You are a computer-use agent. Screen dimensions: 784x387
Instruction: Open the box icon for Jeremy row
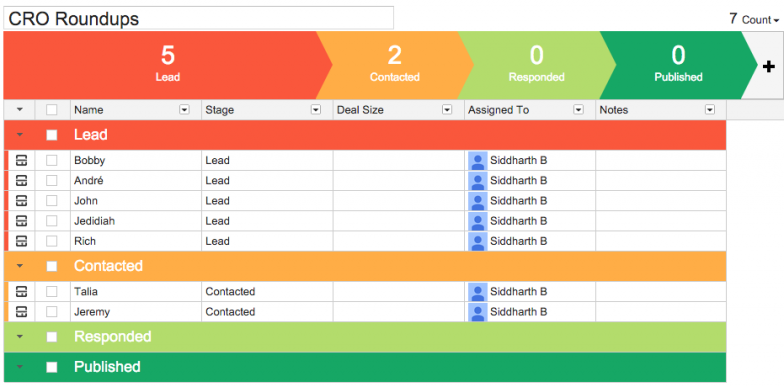22,312
